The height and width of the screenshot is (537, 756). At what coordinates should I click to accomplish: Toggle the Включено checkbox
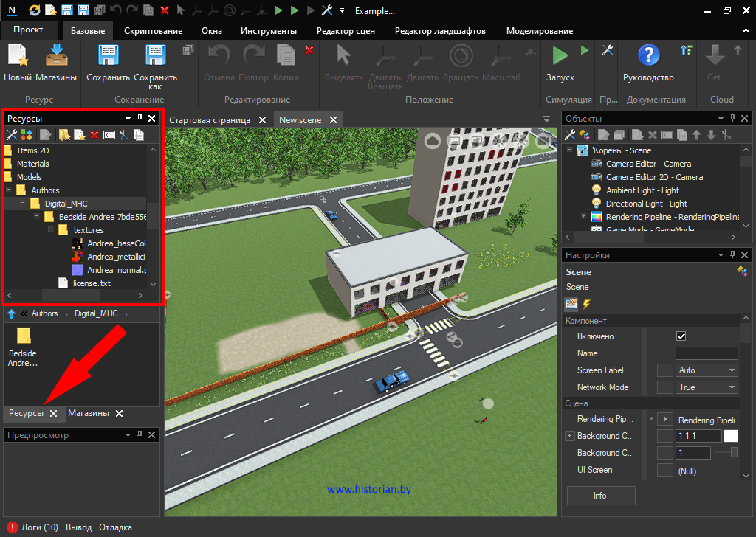tap(681, 336)
